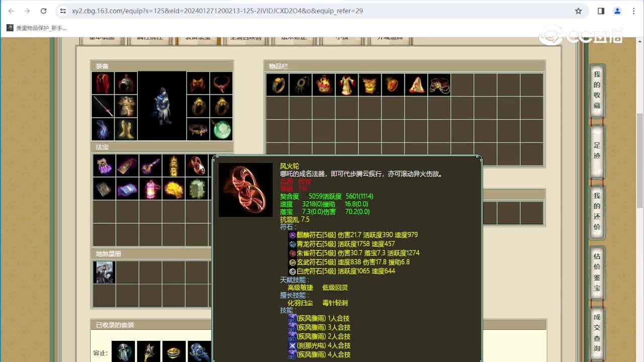Click 化羽归尘 specialty skill text

(x=300, y=303)
